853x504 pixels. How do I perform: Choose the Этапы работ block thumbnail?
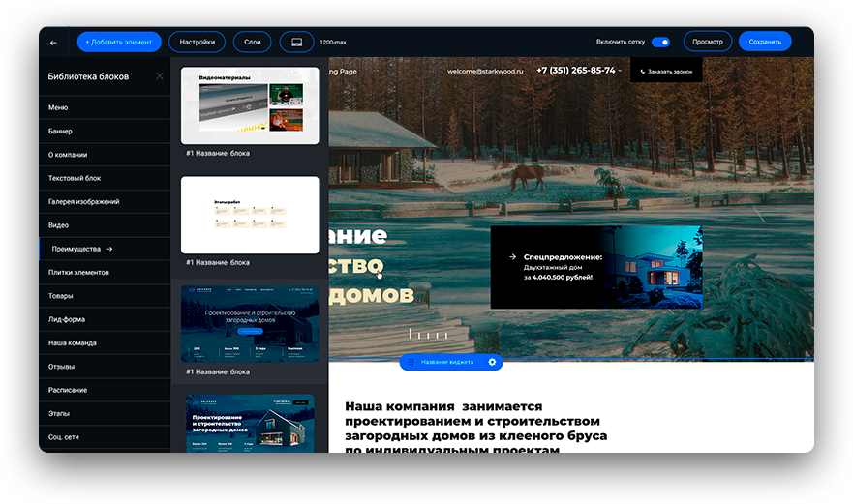click(x=250, y=214)
